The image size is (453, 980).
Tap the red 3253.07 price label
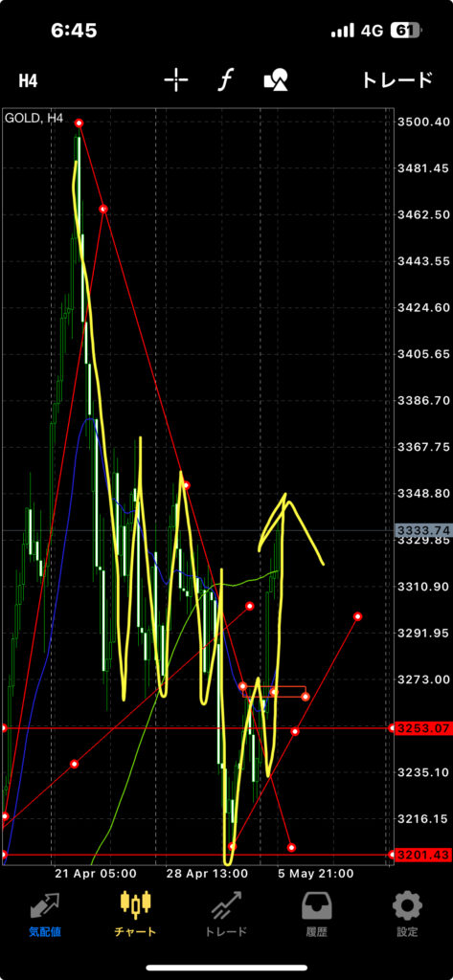[x=423, y=728]
